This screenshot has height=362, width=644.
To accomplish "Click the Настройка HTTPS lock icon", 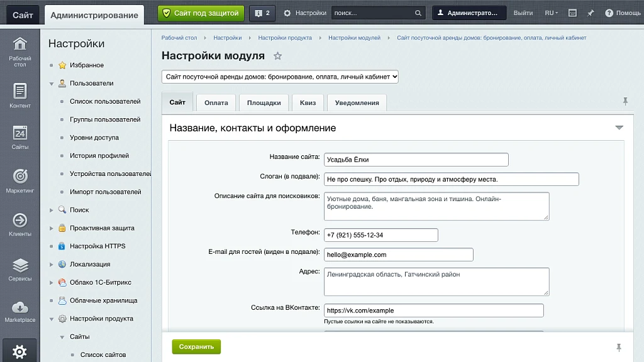I will pyautogui.click(x=62, y=246).
